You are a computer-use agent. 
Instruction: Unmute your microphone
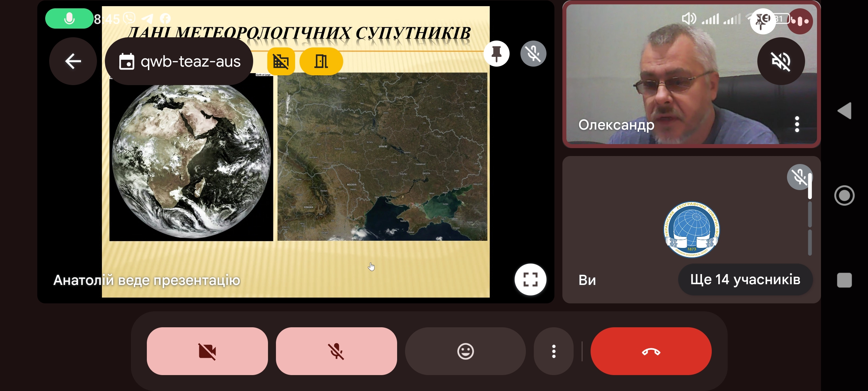pyautogui.click(x=336, y=351)
